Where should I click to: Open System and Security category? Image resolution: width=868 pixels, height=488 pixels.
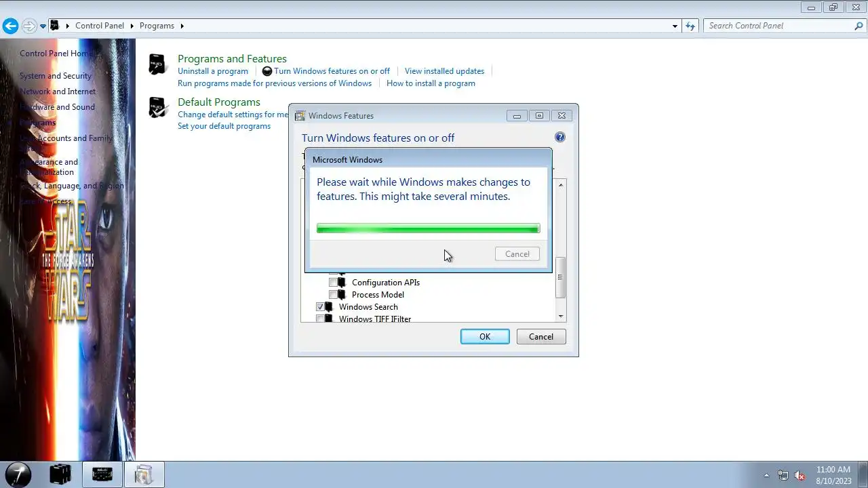click(56, 76)
